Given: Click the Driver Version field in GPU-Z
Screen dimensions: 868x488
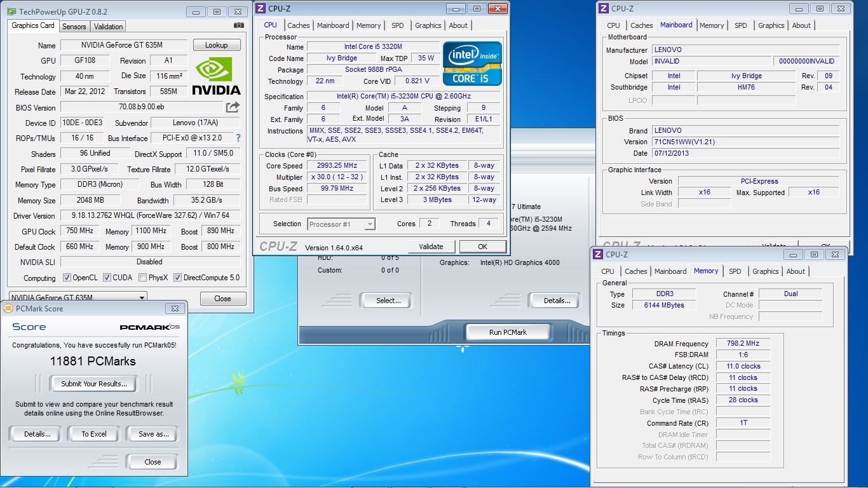Looking at the screenshot, I should 151,215.
